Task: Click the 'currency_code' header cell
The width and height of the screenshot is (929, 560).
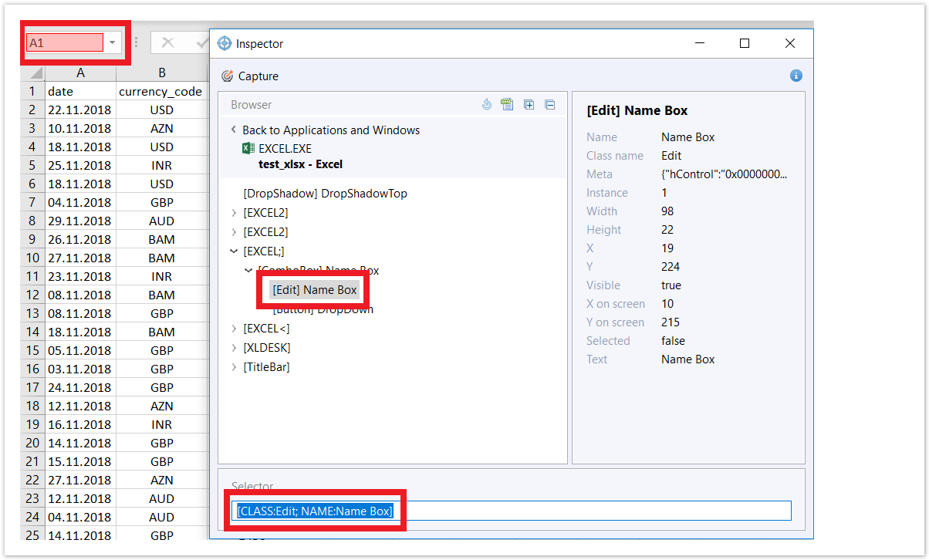Action: click(x=162, y=91)
